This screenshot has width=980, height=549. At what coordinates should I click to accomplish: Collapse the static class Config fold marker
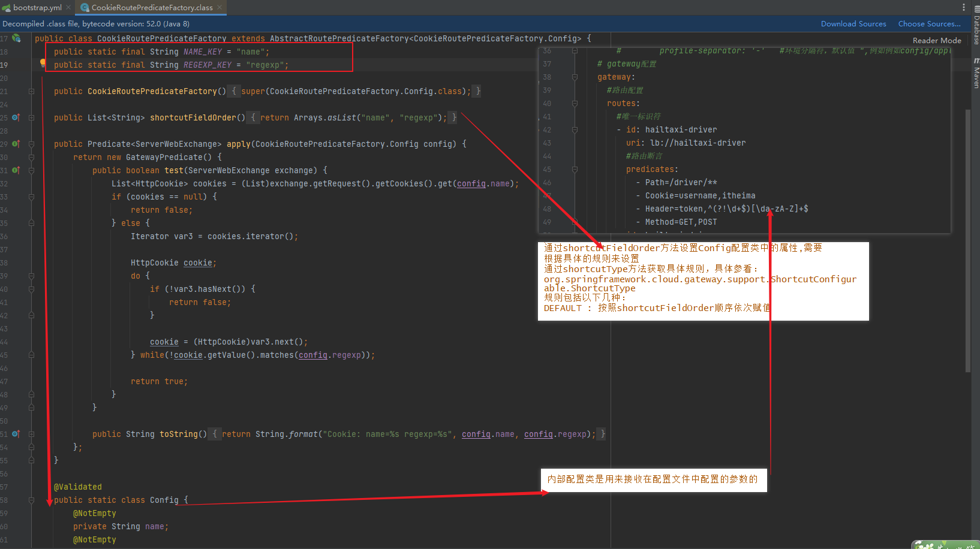click(x=31, y=500)
